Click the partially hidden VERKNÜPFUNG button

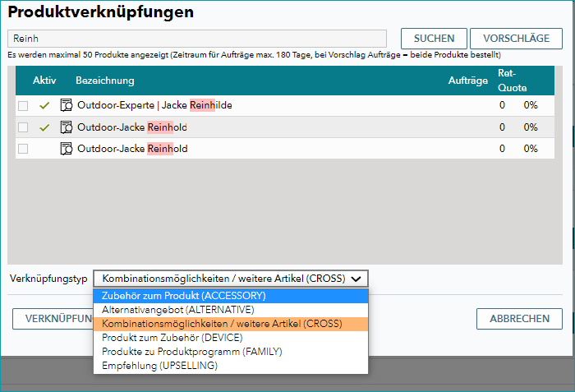(53, 319)
